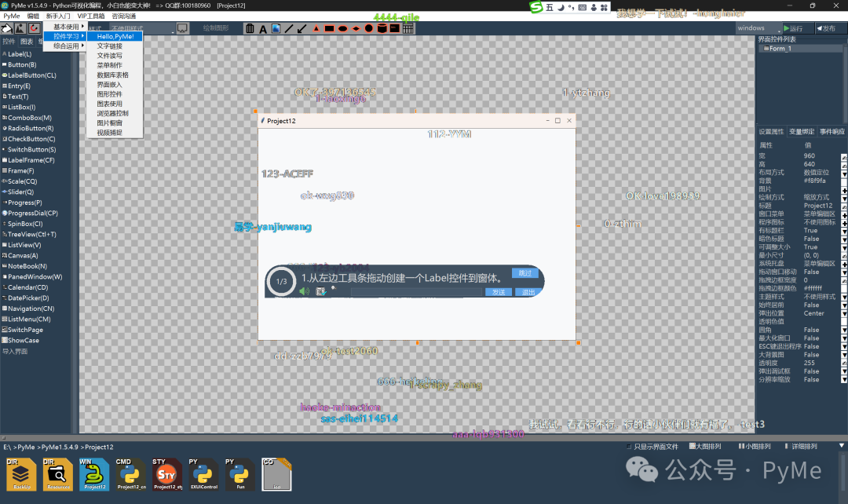Image resolution: width=848 pixels, height=504 pixels.
Task: Switch to the '事件响应' tab
Action: 832,131
